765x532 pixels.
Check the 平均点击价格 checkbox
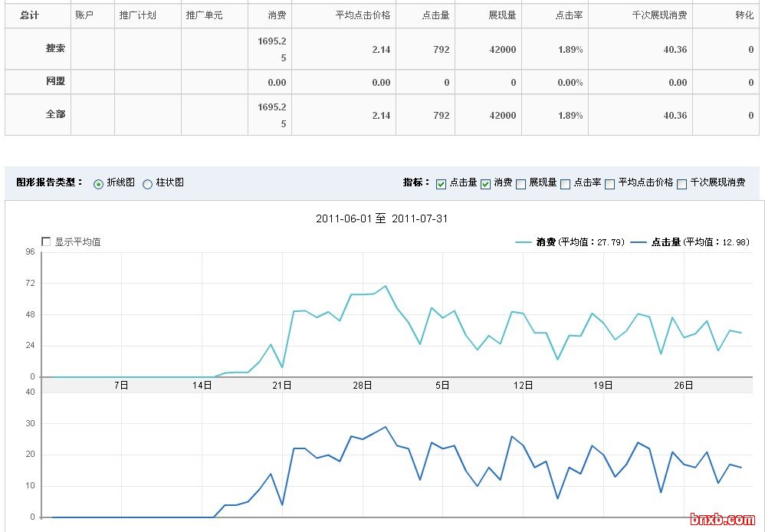[610, 184]
